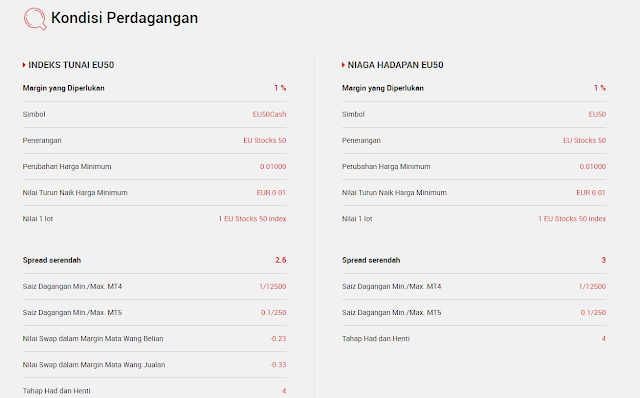Click the -0.33 swap value
The image size is (640, 398).
point(278,365)
